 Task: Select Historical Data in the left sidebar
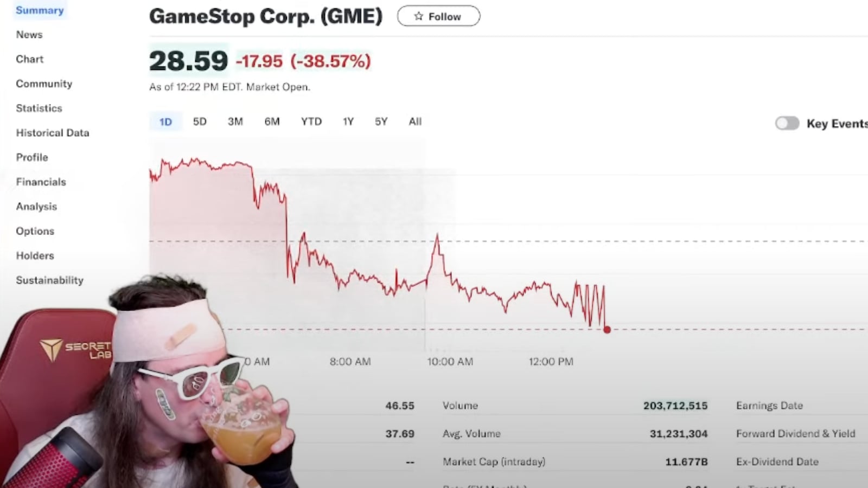coord(53,133)
